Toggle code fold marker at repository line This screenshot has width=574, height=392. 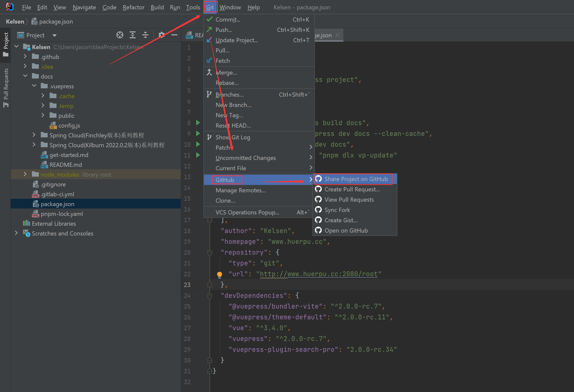(210, 252)
